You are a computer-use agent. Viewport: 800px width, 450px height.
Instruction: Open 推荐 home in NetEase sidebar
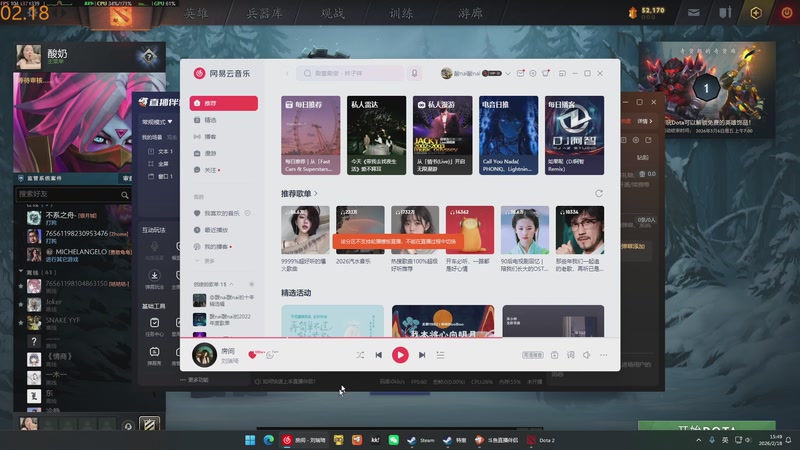click(x=223, y=103)
